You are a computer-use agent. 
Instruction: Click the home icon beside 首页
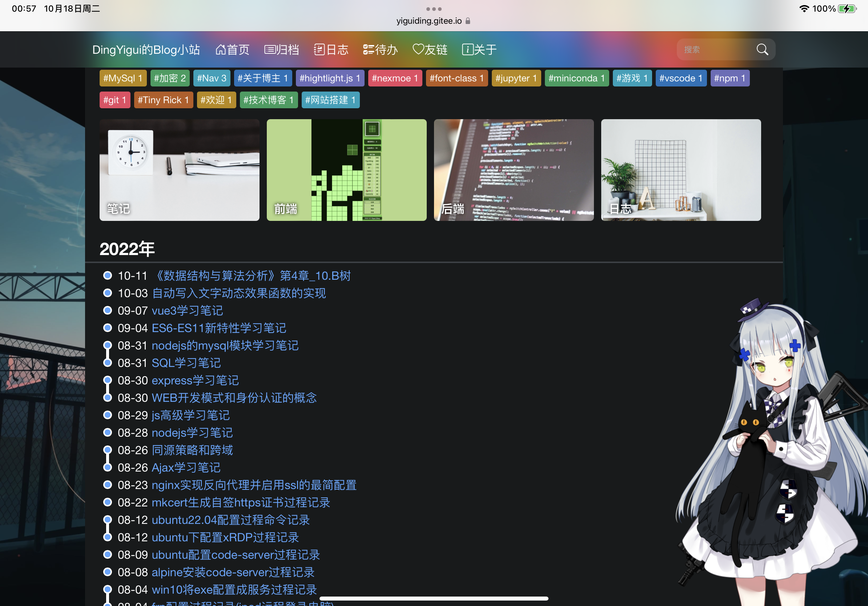point(220,49)
